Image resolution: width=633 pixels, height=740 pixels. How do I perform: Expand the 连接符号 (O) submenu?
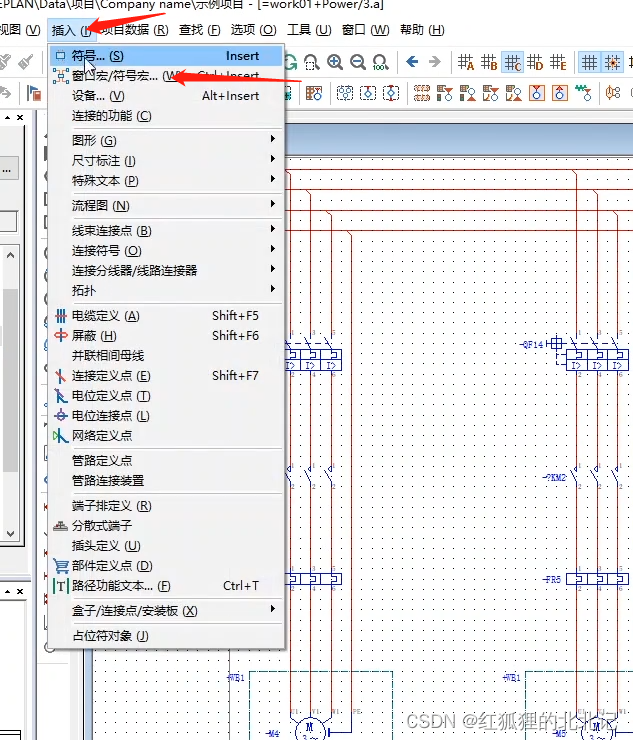coord(167,251)
